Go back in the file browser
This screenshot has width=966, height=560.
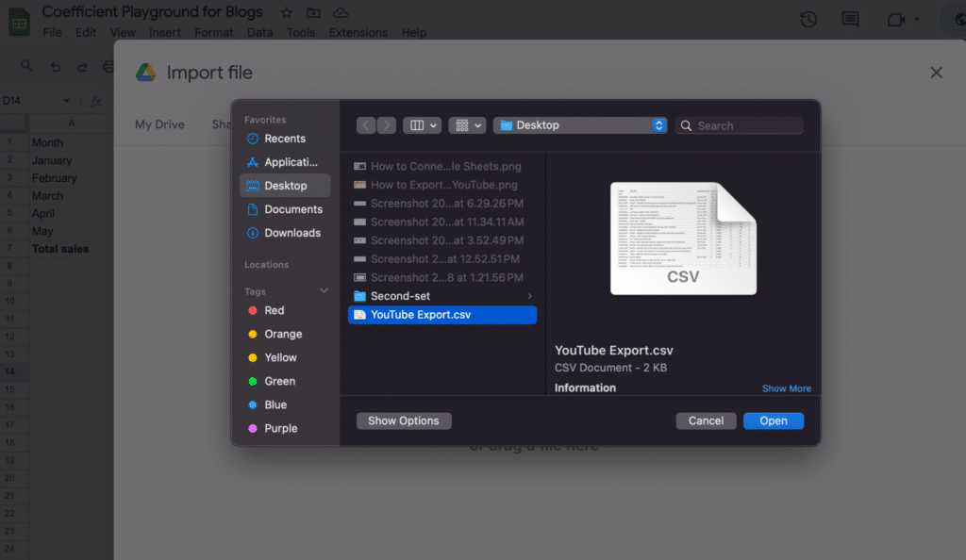pos(366,125)
